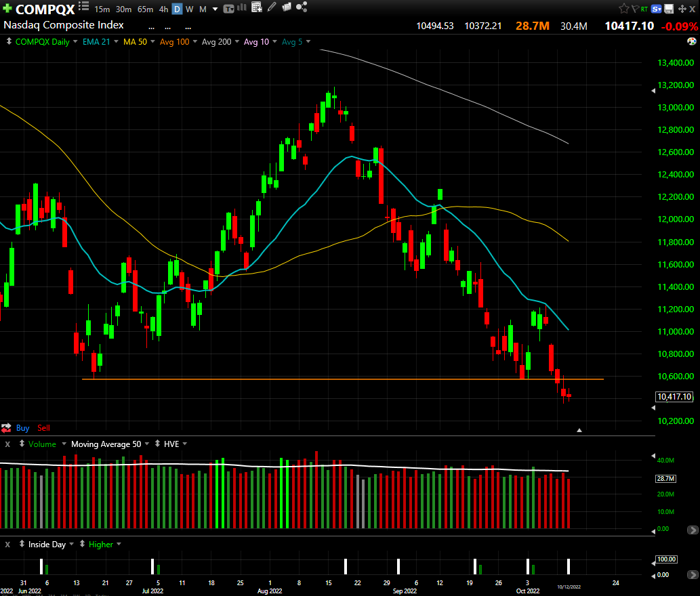Open the notes folder icon in toolbar

(x=286, y=7)
